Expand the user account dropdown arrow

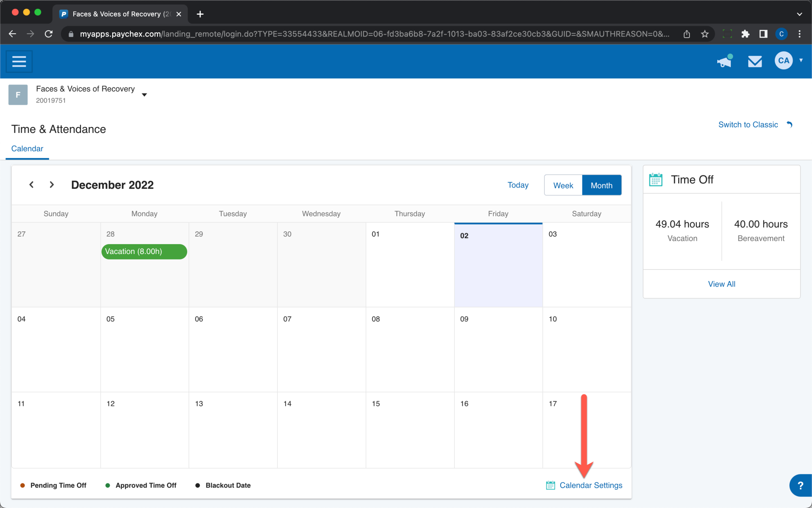pos(801,60)
